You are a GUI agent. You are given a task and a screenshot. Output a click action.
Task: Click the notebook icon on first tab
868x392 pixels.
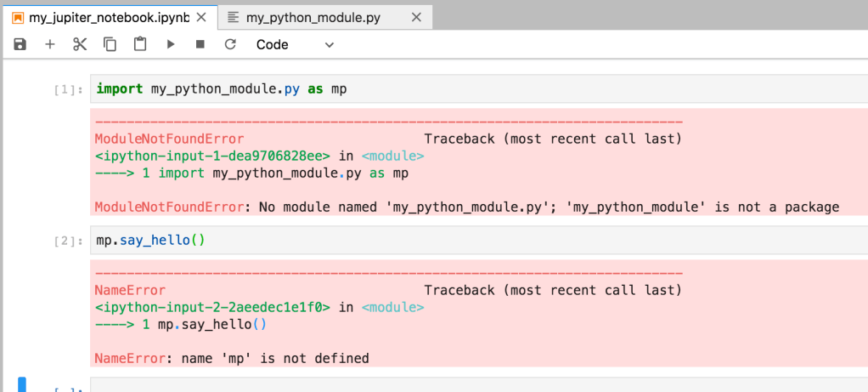(18, 18)
